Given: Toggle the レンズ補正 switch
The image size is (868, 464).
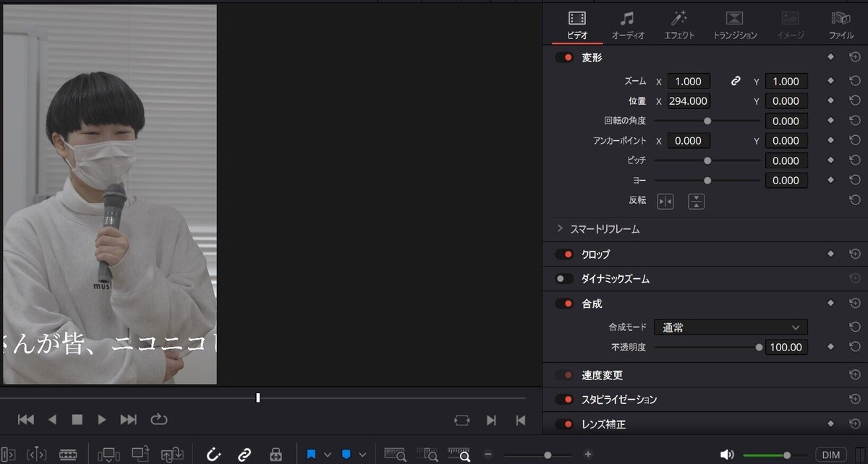Looking at the screenshot, I should click(x=564, y=424).
